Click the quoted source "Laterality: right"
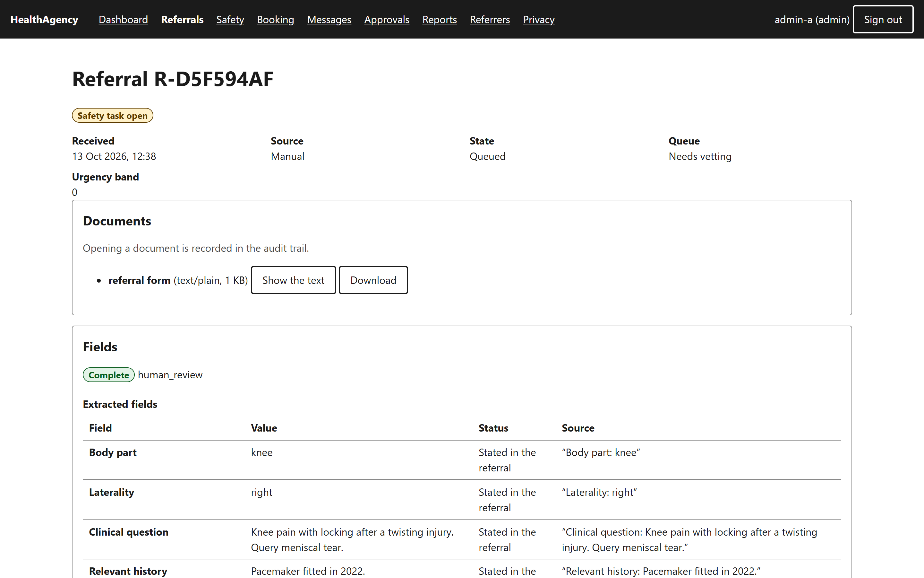Image resolution: width=924 pixels, height=578 pixels. click(599, 492)
